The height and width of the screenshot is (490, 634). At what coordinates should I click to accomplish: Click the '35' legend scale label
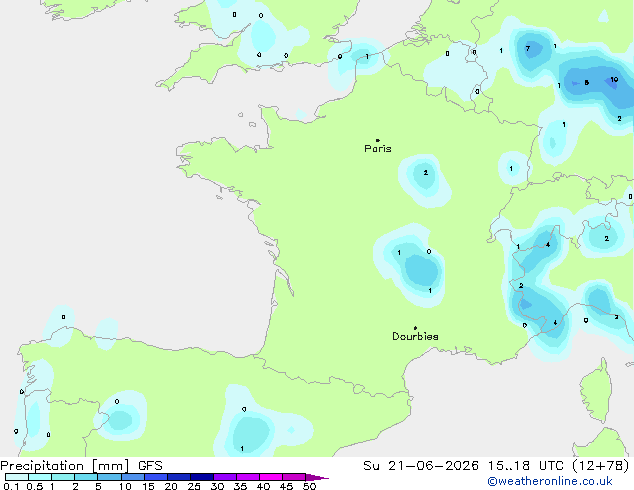[x=240, y=486]
